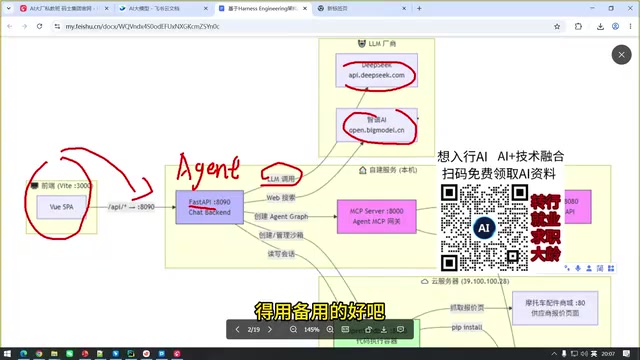Rotate the image from the viewer toolbar

pos(368,329)
